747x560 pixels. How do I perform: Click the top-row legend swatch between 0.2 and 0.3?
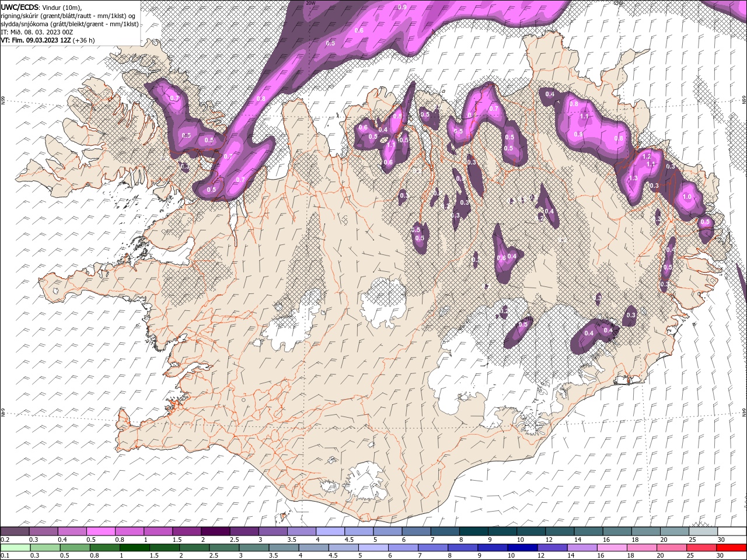15,531
